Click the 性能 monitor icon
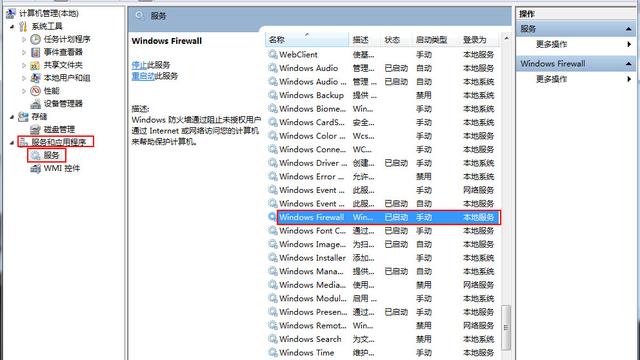640x360 pixels. (36, 91)
